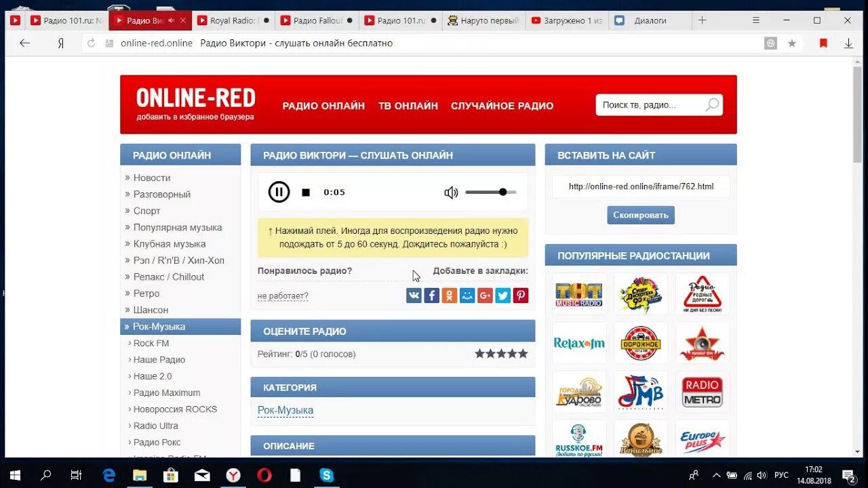Open Opera from the taskbar

264,475
